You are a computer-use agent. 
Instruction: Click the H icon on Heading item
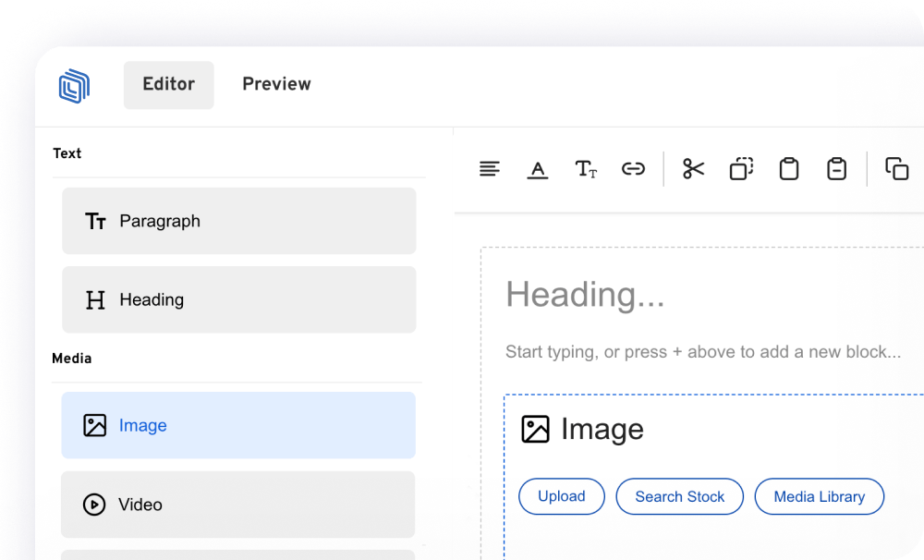click(95, 300)
